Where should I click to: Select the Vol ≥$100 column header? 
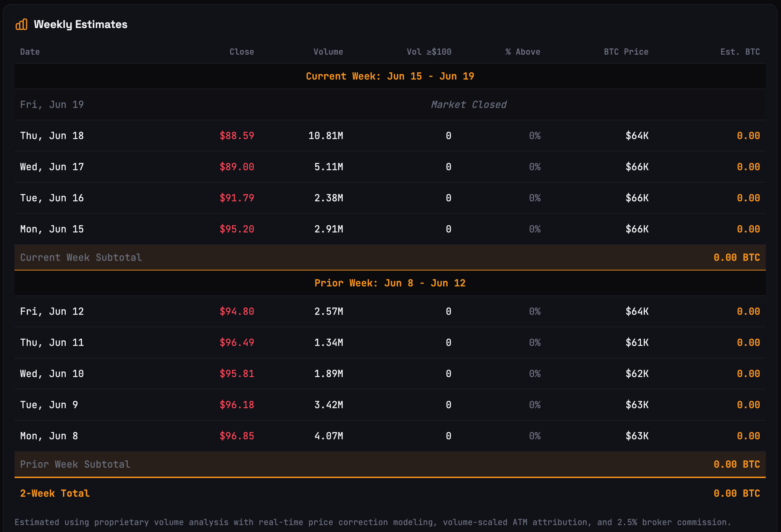pyautogui.click(x=429, y=52)
